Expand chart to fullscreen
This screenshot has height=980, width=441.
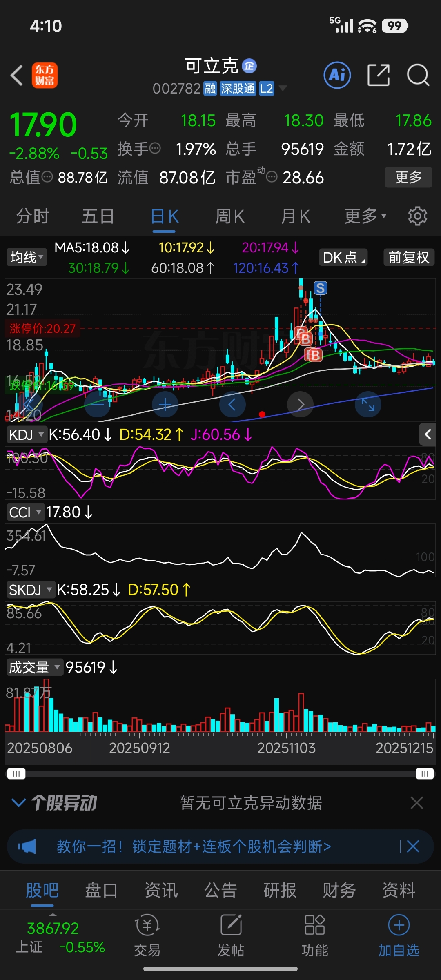point(368,404)
